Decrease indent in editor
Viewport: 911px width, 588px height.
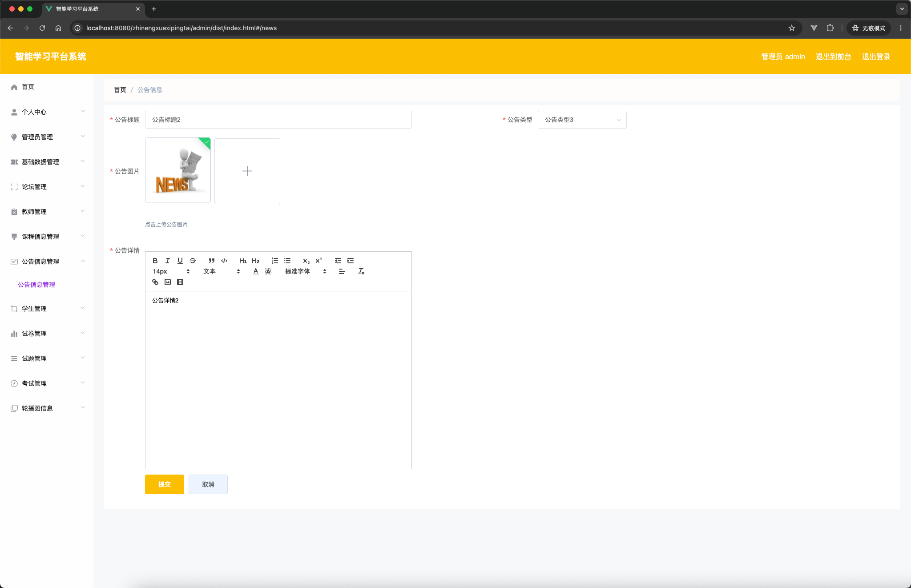pyautogui.click(x=338, y=261)
